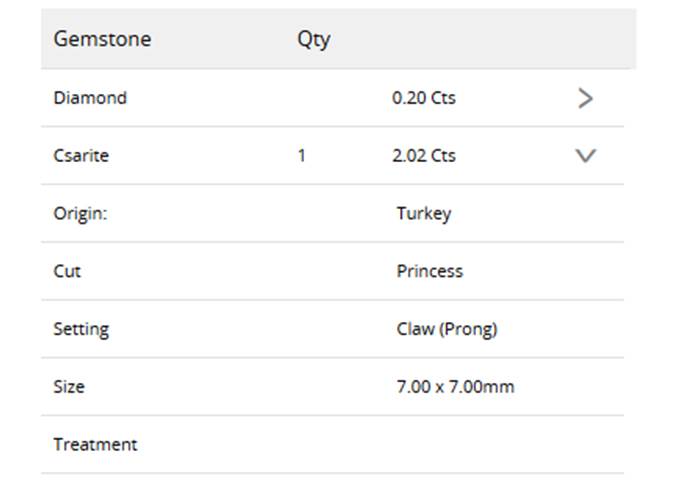Click the Size label
This screenshot has height=489, width=674.
tap(69, 386)
